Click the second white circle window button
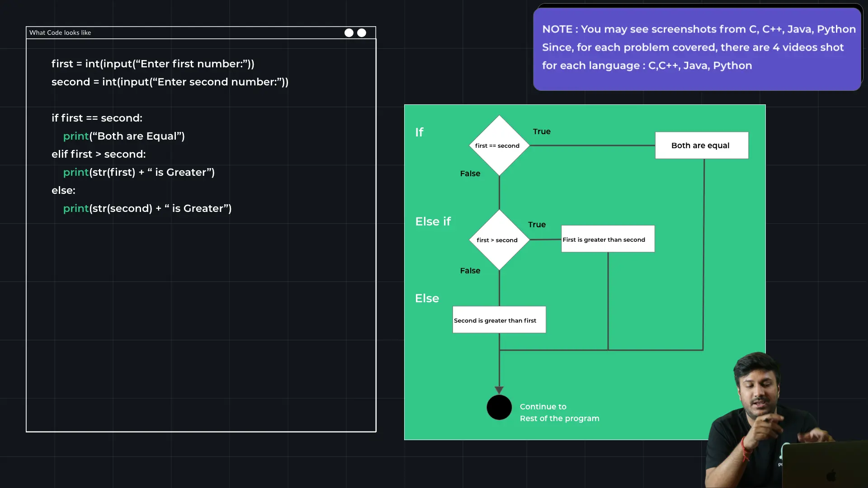The image size is (868, 488). [362, 33]
